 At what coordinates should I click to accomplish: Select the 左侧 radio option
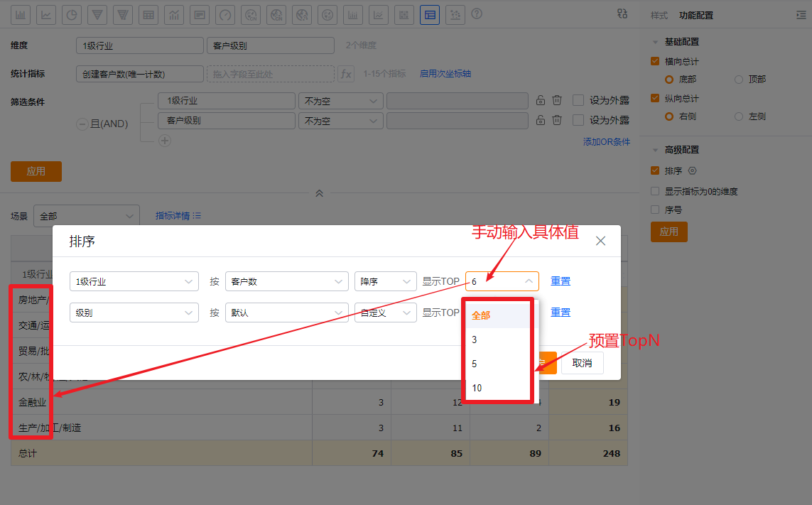(739, 116)
